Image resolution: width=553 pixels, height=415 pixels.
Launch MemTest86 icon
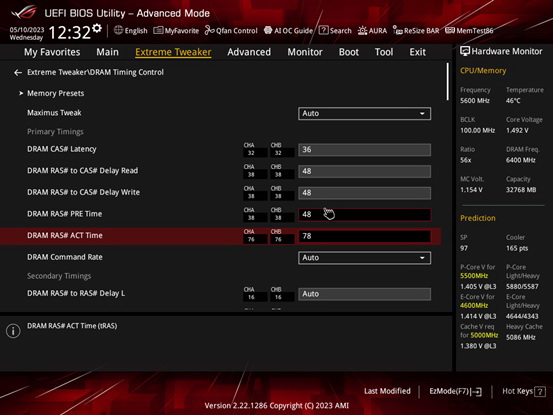450,30
